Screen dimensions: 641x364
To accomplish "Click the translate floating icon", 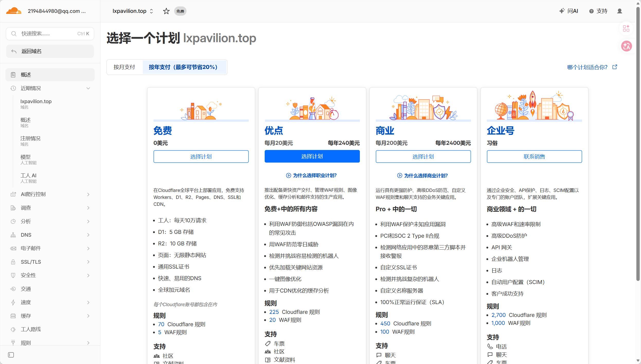I will [x=626, y=46].
